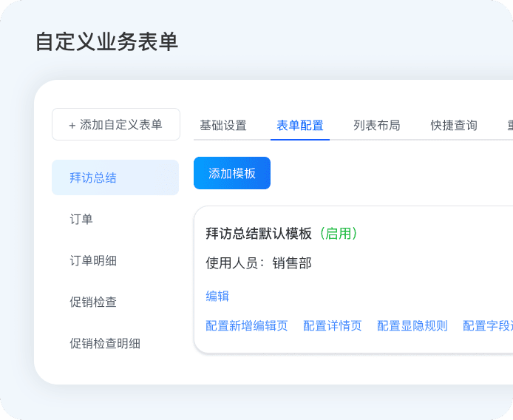Click the 拜访总结默认模板 card title

coord(259,233)
